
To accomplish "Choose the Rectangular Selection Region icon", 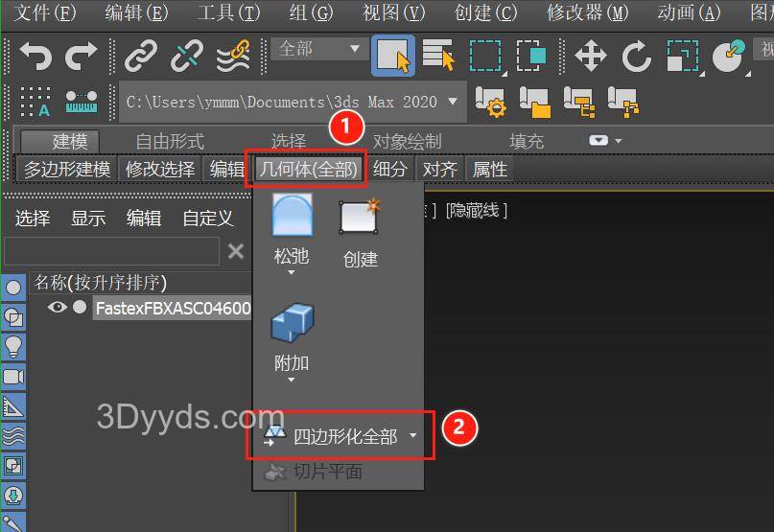I will coord(485,56).
